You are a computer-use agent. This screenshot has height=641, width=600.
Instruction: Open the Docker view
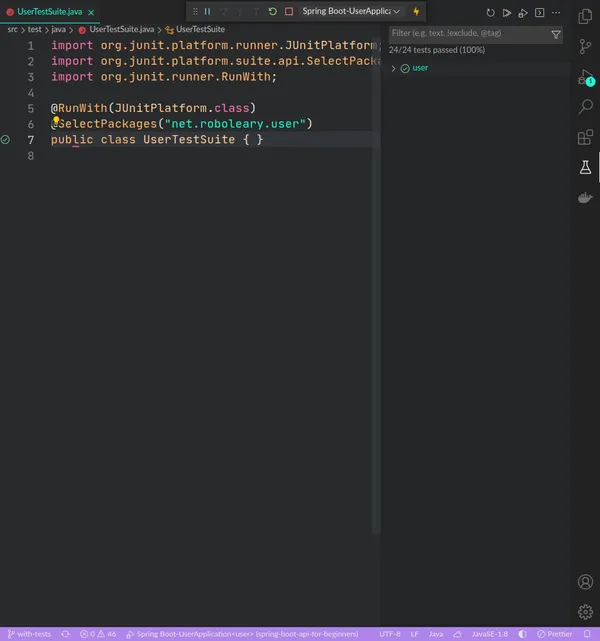(585, 198)
